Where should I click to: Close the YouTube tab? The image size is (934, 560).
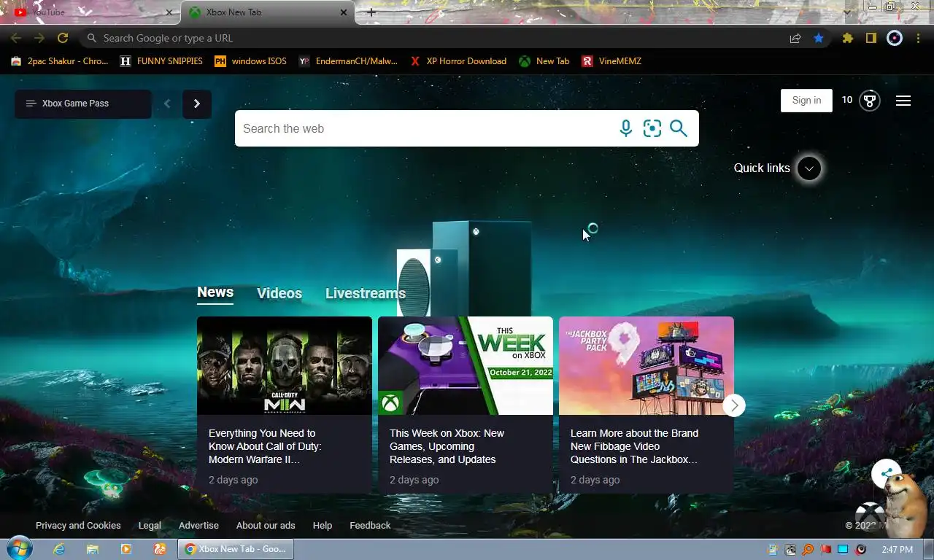point(169,12)
